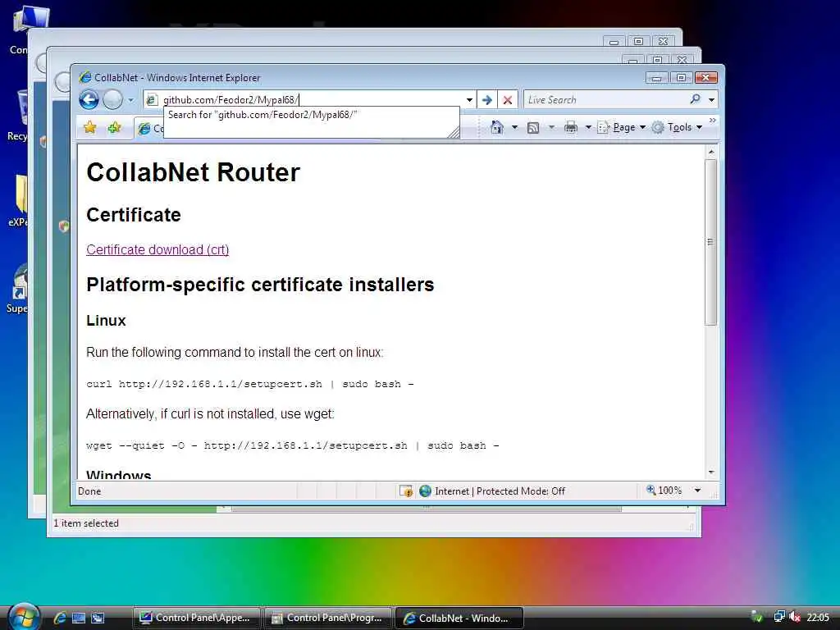The image size is (840, 630).
Task: Click the CollabNet Router page heading
Action: coord(193,172)
